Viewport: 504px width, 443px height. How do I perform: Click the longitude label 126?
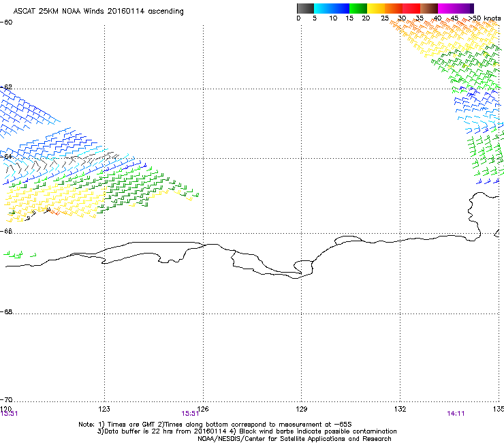coord(203,409)
